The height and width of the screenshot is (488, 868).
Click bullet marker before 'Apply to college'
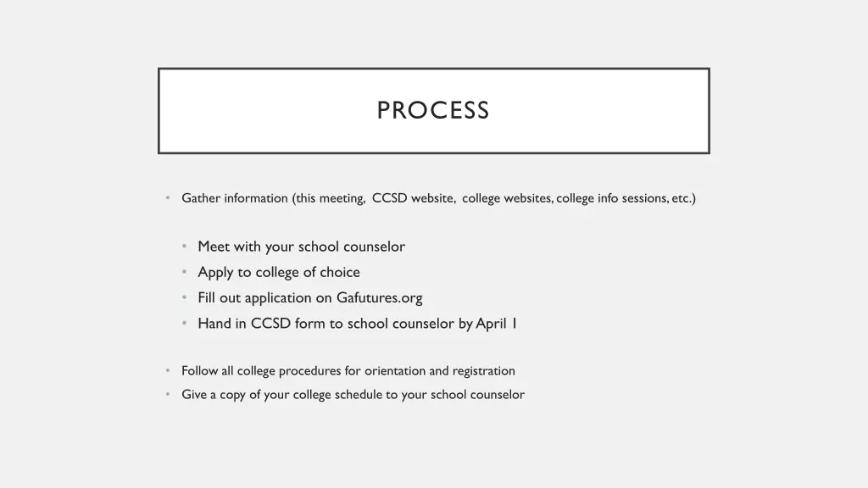click(x=184, y=272)
